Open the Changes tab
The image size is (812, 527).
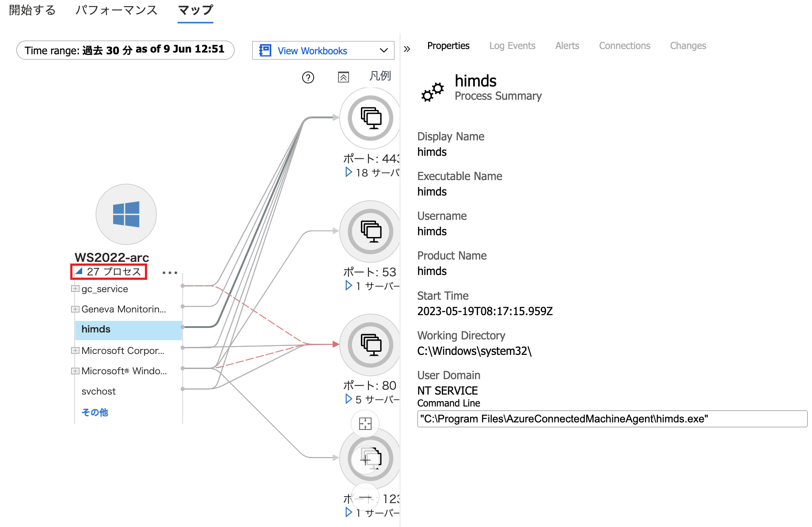tap(688, 45)
